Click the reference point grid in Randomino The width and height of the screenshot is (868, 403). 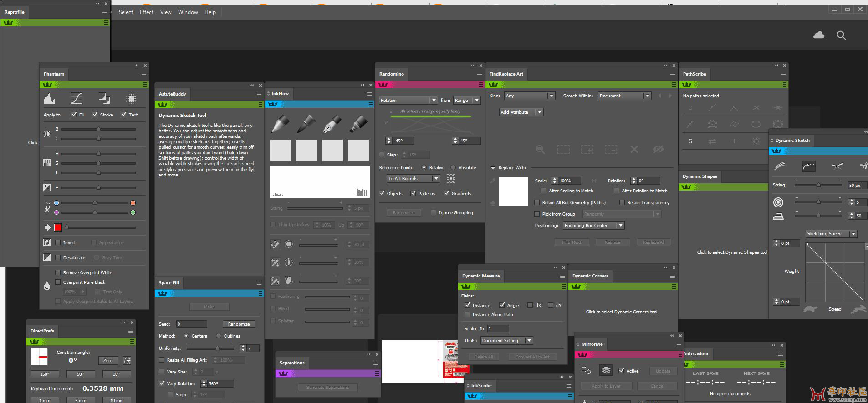(x=451, y=178)
